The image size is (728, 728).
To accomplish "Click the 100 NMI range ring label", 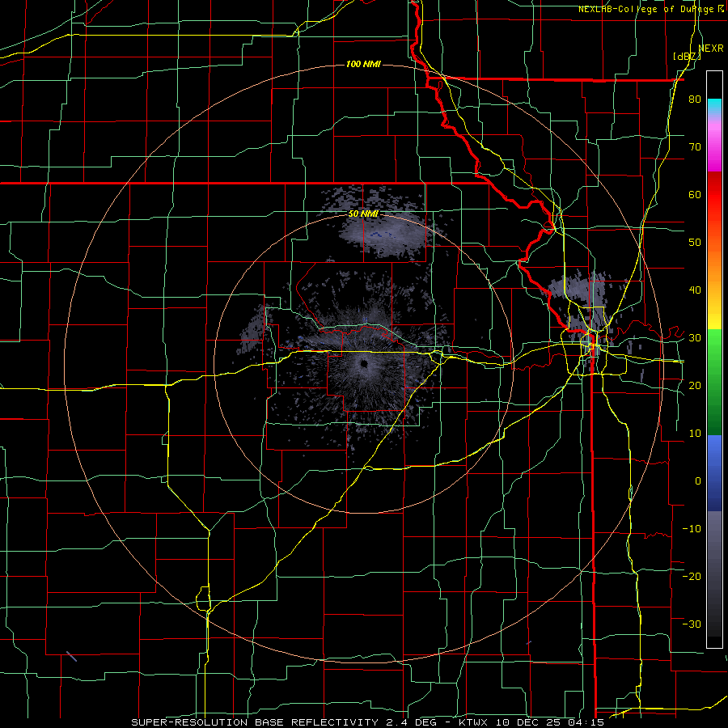I will coord(363,64).
